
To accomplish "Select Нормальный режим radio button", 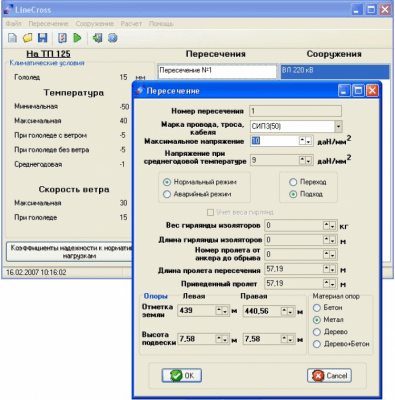I will coord(167,182).
